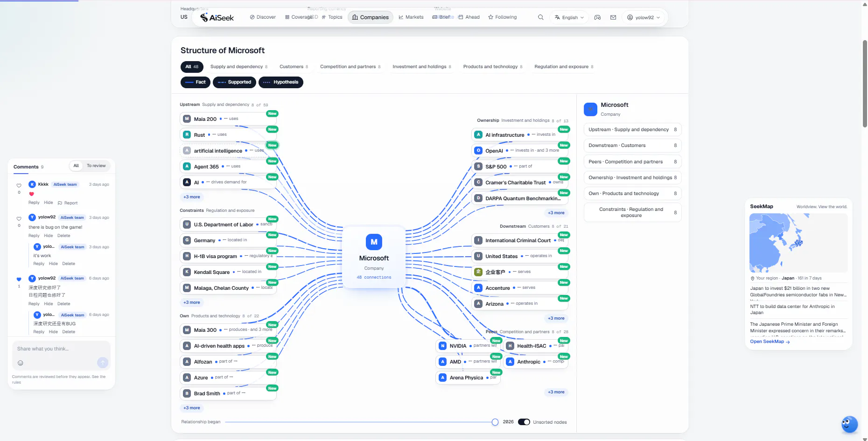Focus the Share what you think field
This screenshot has height=441, width=868.
coord(61,349)
